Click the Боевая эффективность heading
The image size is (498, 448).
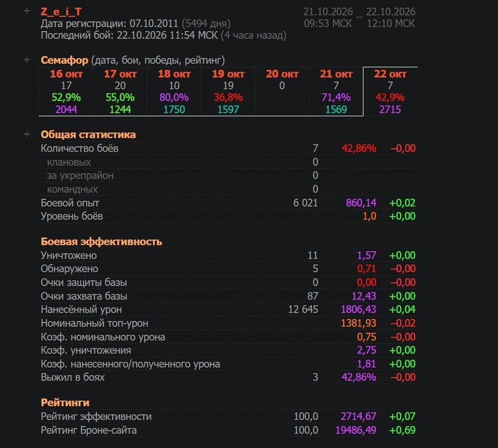pyautogui.click(x=101, y=241)
